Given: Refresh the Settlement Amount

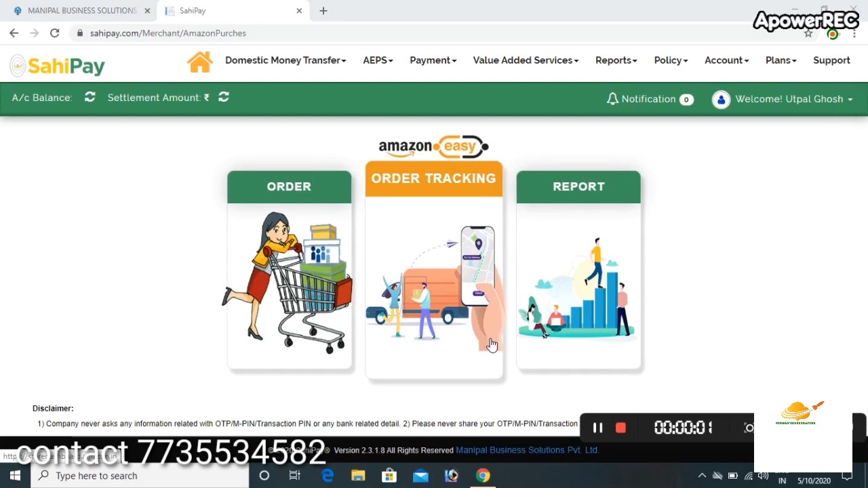Looking at the screenshot, I should (x=224, y=98).
